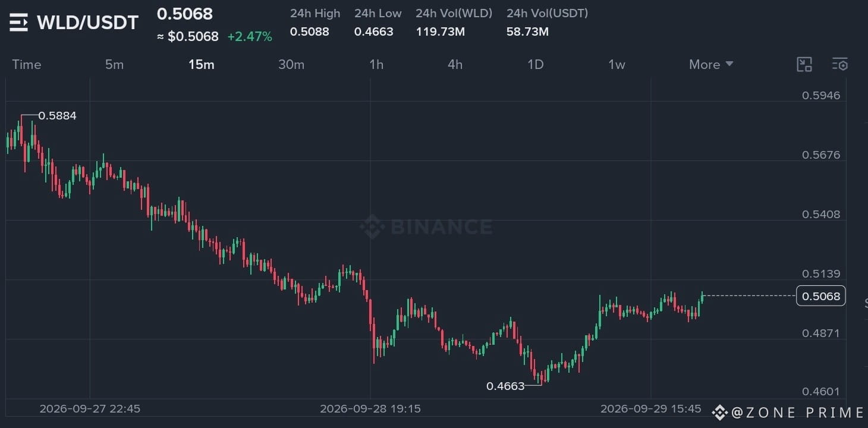
Task: Click the +2.47% price change
Action: click(x=250, y=37)
